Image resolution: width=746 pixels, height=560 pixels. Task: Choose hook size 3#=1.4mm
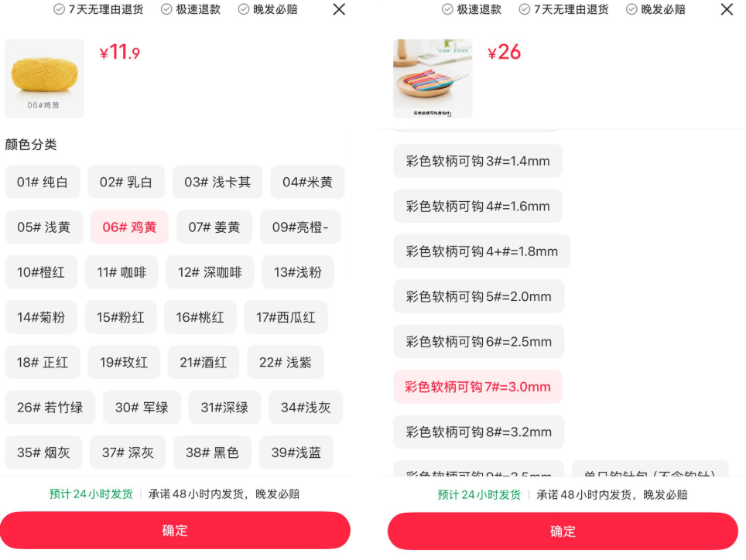pos(477,161)
